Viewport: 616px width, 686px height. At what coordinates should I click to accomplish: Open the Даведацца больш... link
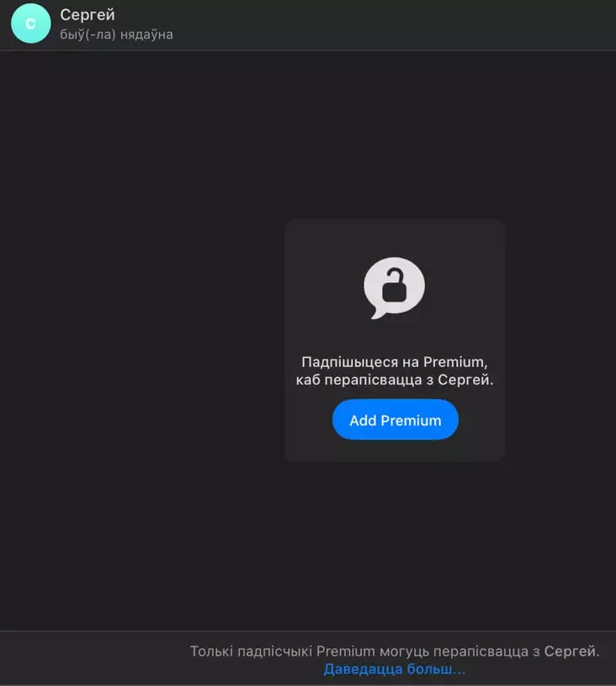point(394,669)
